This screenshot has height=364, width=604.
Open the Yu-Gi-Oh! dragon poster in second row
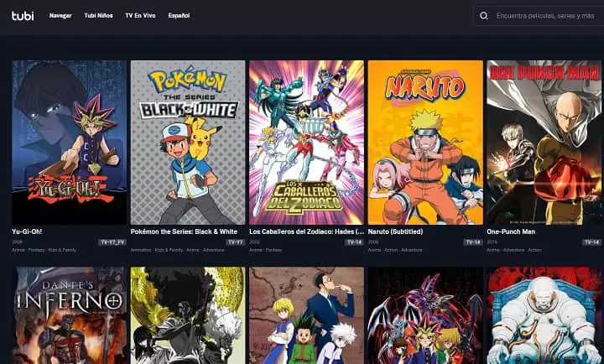tap(425, 315)
